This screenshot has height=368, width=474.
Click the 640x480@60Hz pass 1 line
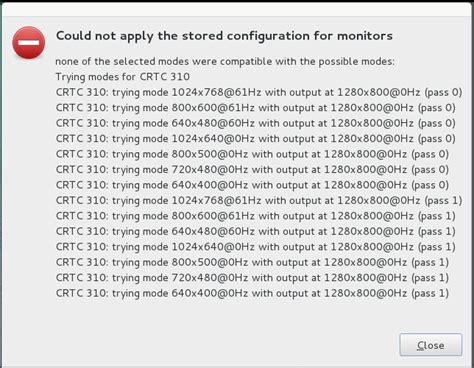256,231
